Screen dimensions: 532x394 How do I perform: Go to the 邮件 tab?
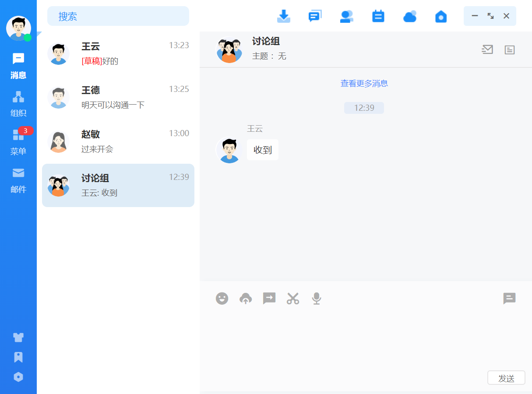(x=18, y=180)
